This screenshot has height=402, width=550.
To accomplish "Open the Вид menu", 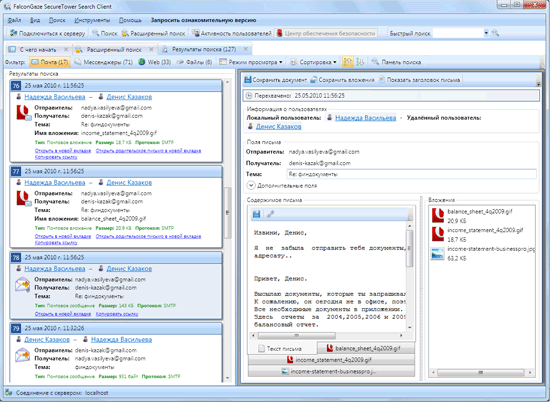I will [35, 20].
